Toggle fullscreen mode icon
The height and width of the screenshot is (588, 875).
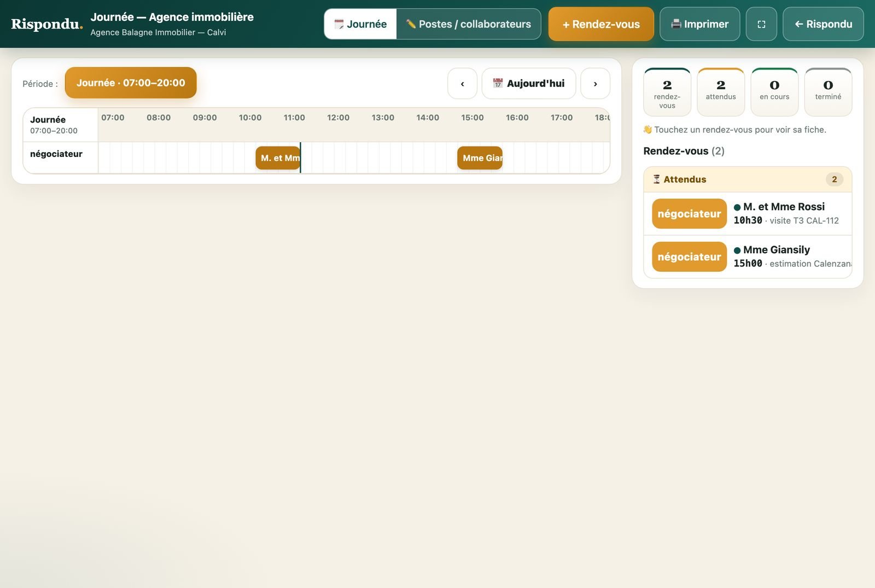pos(761,24)
